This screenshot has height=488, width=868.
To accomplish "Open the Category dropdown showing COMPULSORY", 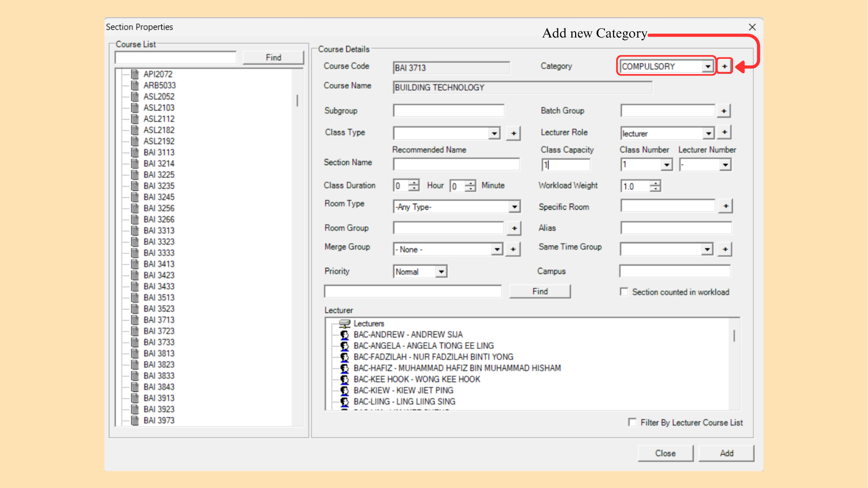I will (708, 66).
